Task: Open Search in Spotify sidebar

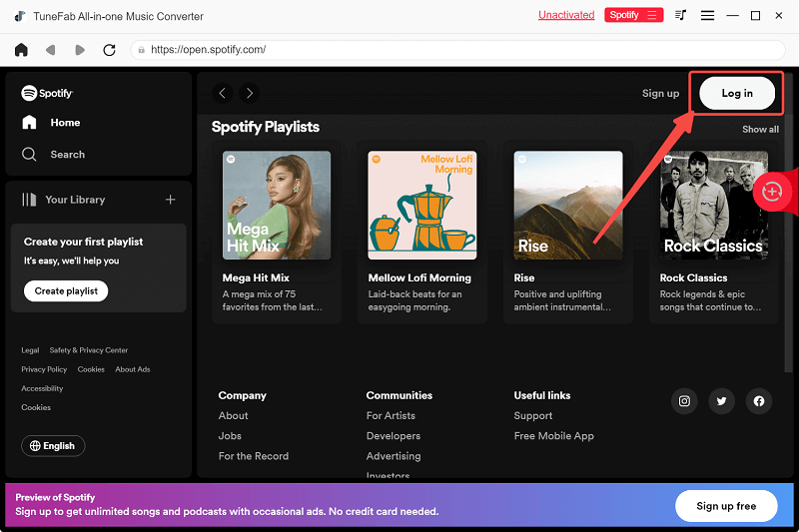Action: click(x=67, y=155)
